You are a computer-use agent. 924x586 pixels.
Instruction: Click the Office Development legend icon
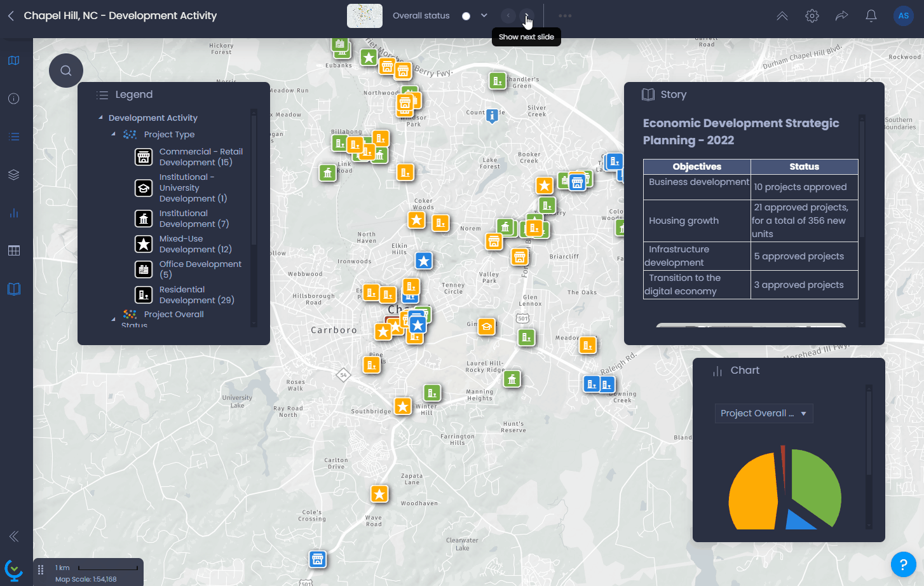[144, 269]
